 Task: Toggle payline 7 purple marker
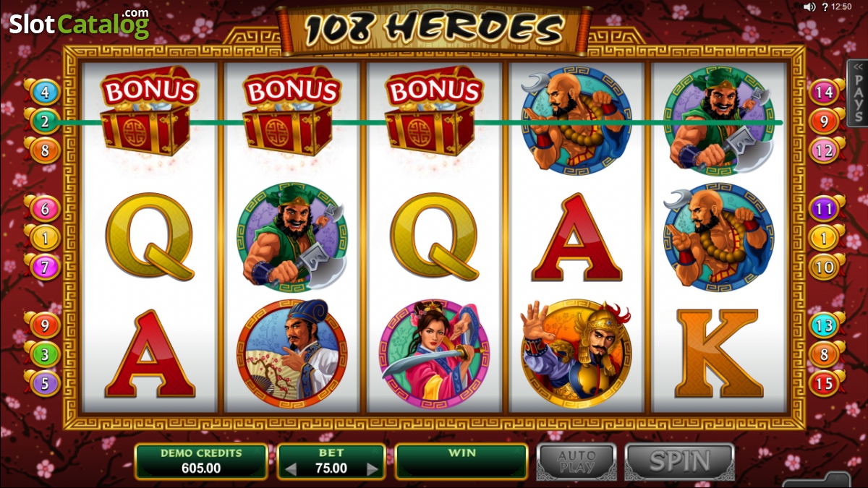point(44,267)
